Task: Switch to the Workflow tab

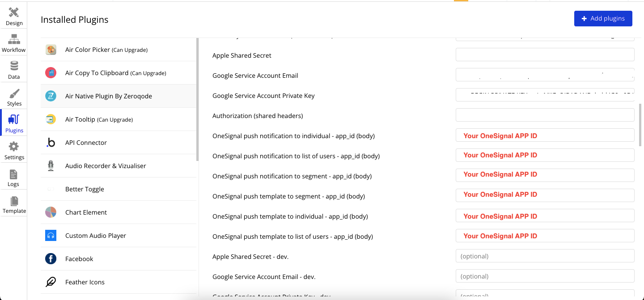Action: (14, 40)
